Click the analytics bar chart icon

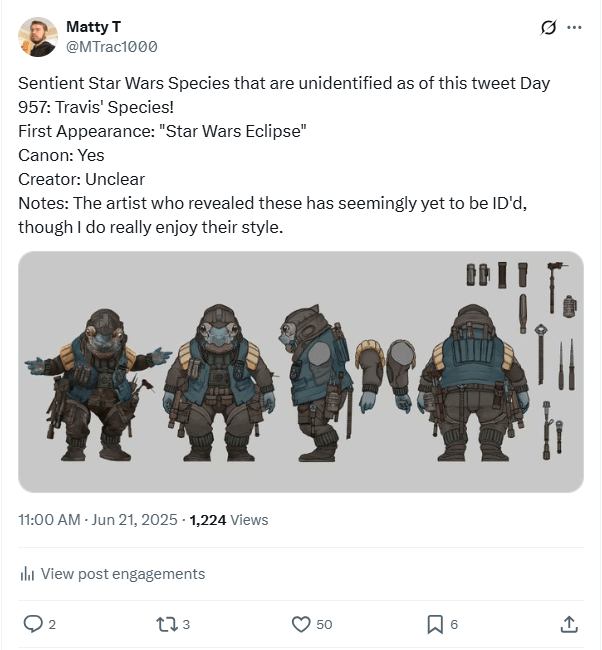pos(27,574)
